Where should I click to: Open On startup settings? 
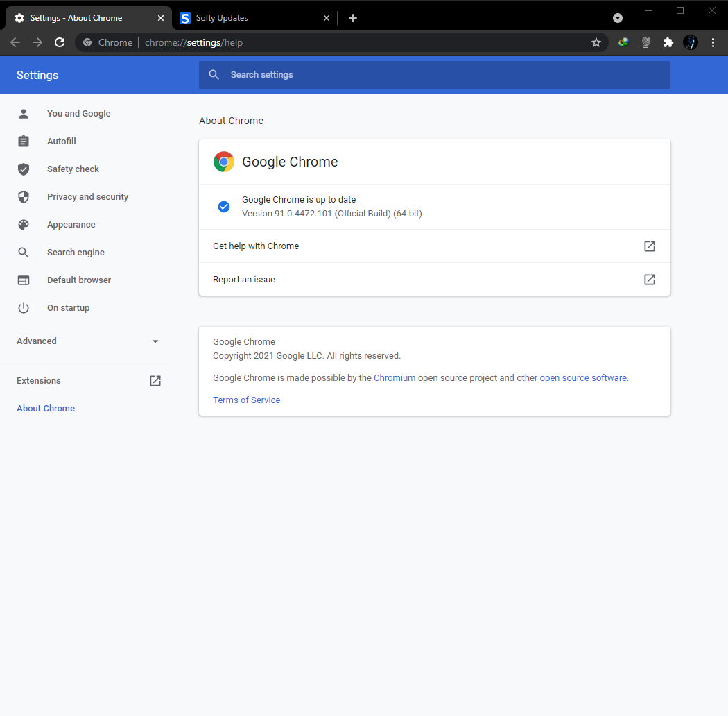point(68,308)
